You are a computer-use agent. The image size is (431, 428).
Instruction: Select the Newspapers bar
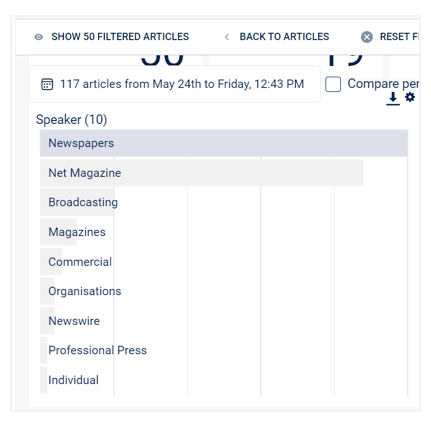pyautogui.click(x=224, y=143)
